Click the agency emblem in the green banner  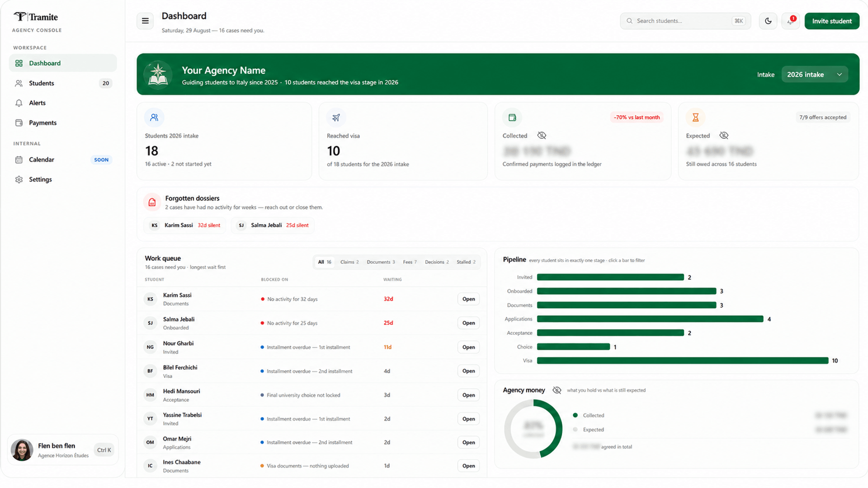[158, 74]
